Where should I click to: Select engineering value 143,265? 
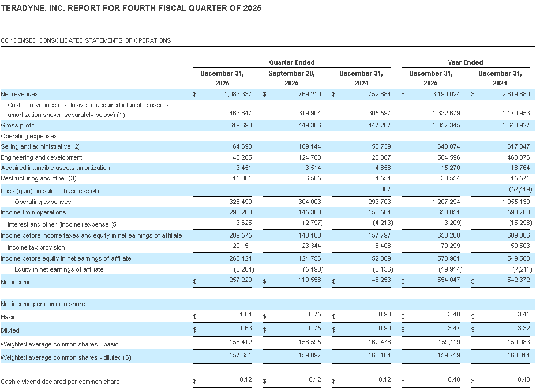coord(241,158)
